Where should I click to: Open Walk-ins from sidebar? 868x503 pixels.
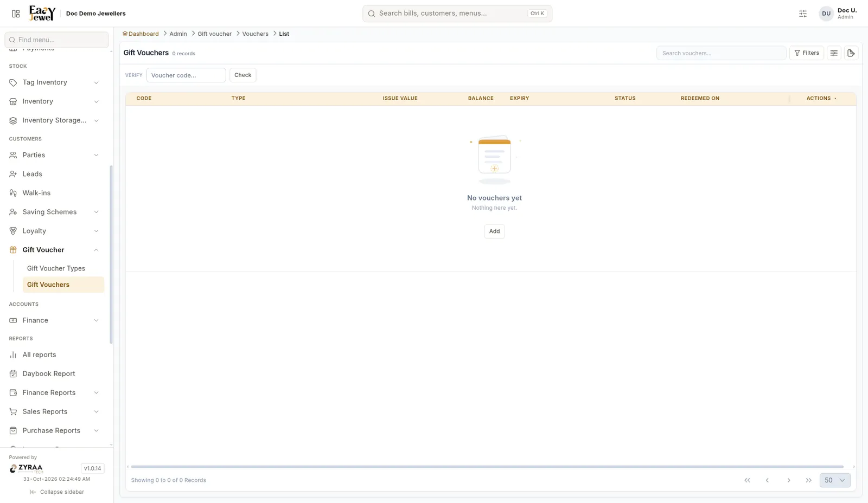pos(54,193)
